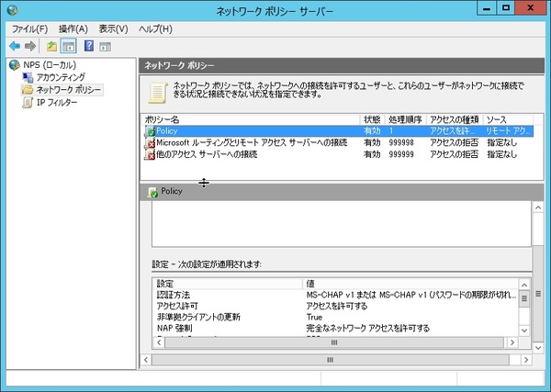Click the red X icon of 他のアクセス row

[150, 155]
